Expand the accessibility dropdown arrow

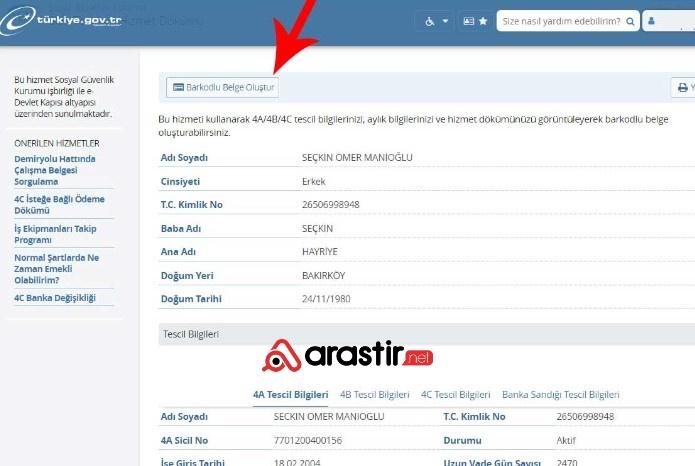(x=445, y=21)
